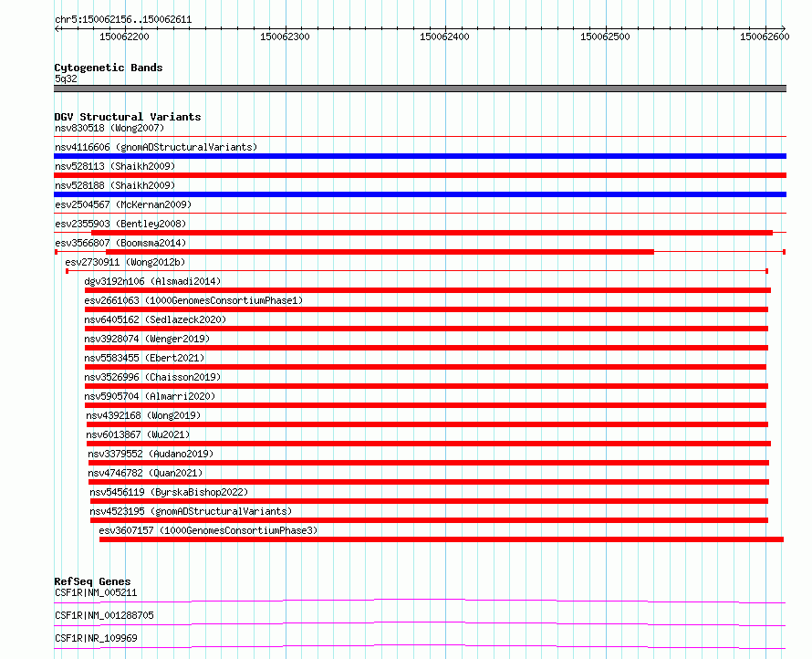Open variant esv3566807 (Boomsma2014)

tap(120, 243)
